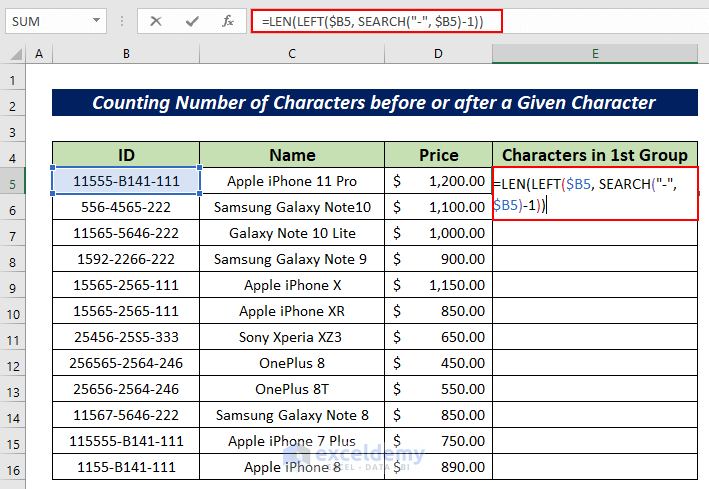The width and height of the screenshot is (709, 489).
Task: Select the price cell showing 1,150.00
Action: click(438, 285)
